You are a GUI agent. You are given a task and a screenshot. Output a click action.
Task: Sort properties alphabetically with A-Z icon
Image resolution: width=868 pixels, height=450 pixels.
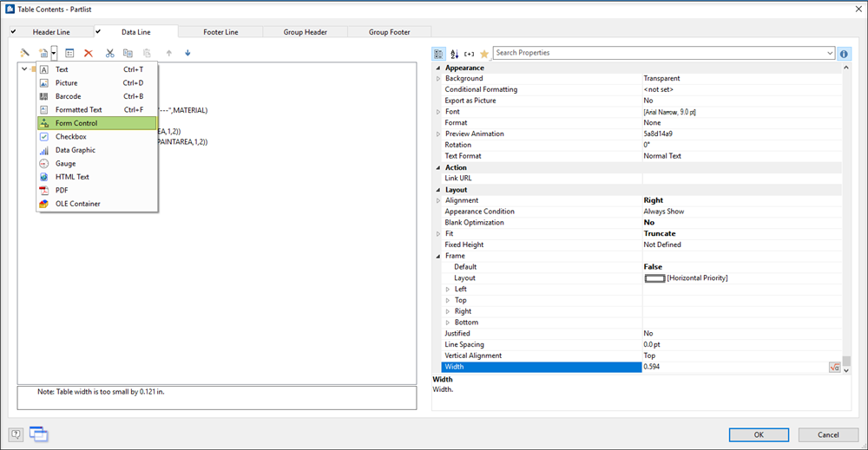coord(455,54)
